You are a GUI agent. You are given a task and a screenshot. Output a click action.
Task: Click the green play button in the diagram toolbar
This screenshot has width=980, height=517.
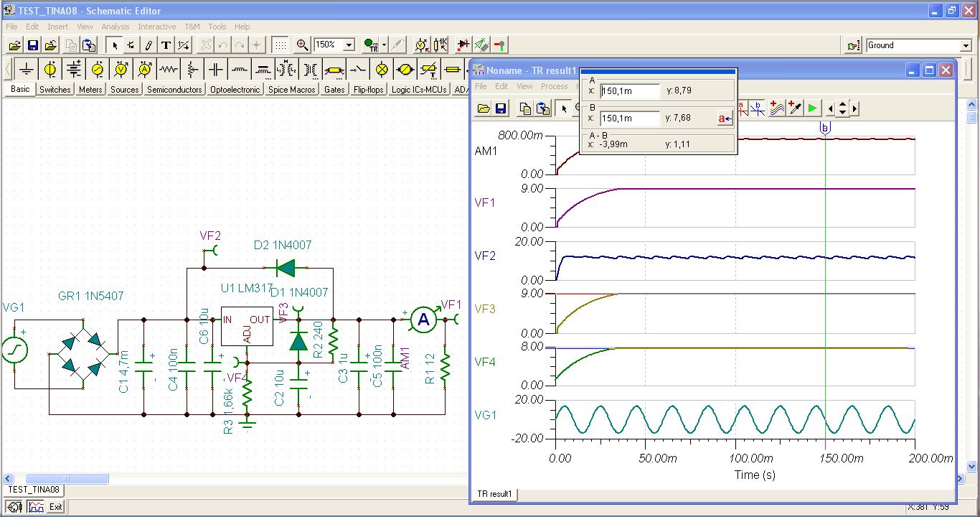point(812,108)
